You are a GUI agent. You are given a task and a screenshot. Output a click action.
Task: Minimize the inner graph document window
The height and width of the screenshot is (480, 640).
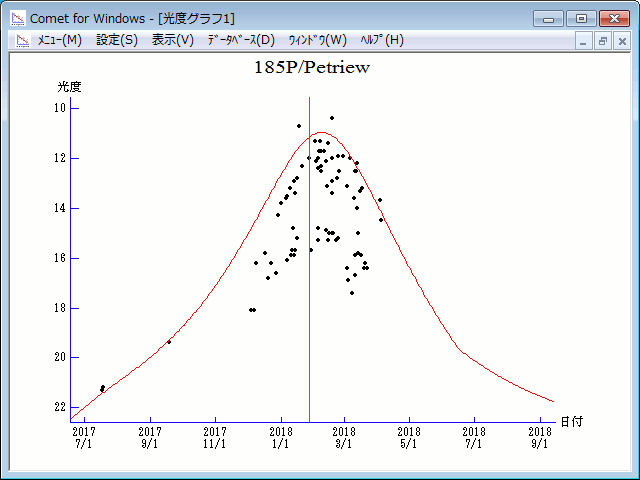tap(585, 41)
